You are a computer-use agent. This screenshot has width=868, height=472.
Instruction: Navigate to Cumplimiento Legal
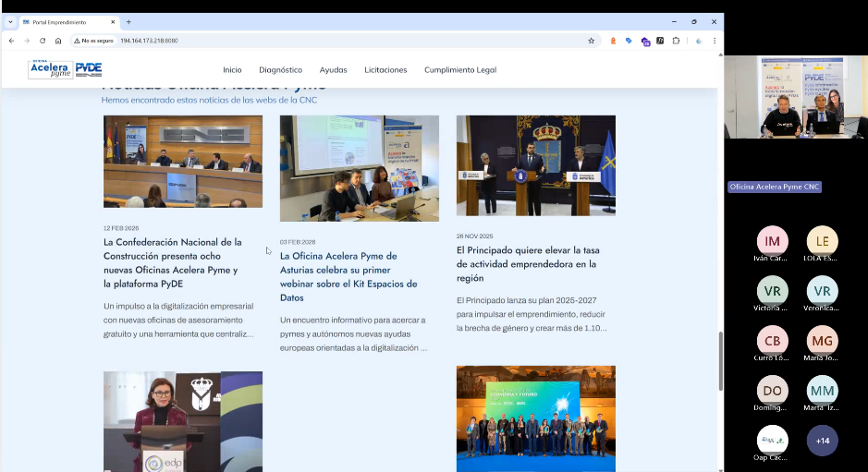(460, 70)
